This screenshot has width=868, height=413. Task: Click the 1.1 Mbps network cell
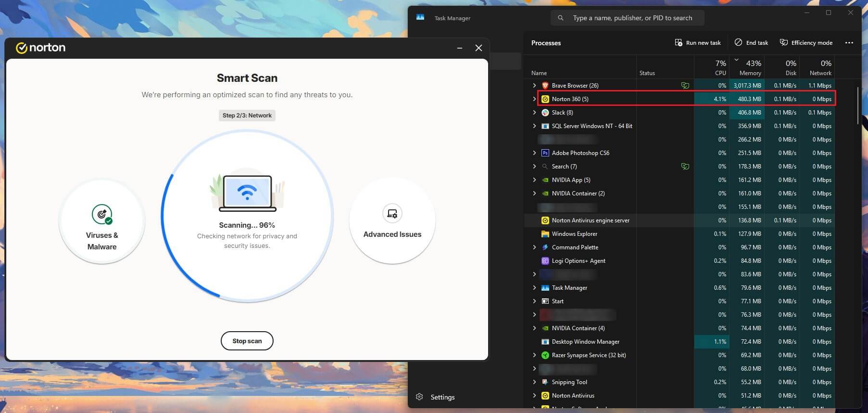(x=817, y=86)
